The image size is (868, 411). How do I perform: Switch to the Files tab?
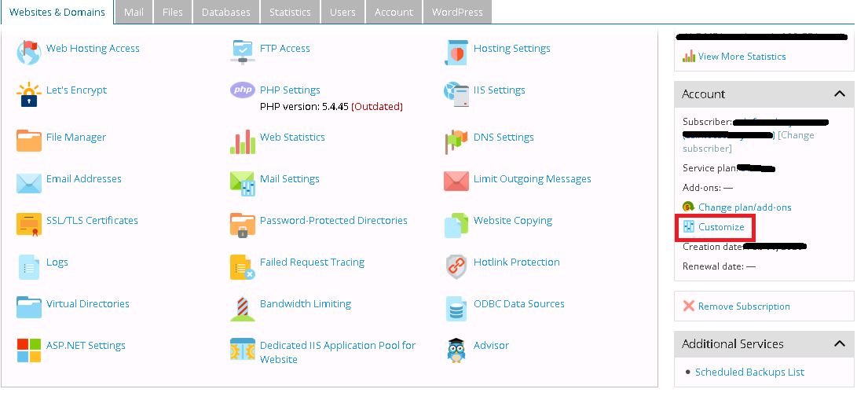(173, 12)
